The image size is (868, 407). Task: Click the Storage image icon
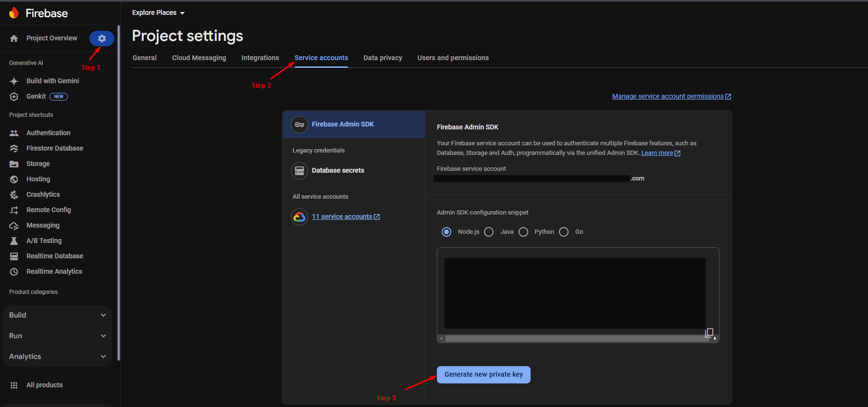click(x=14, y=164)
